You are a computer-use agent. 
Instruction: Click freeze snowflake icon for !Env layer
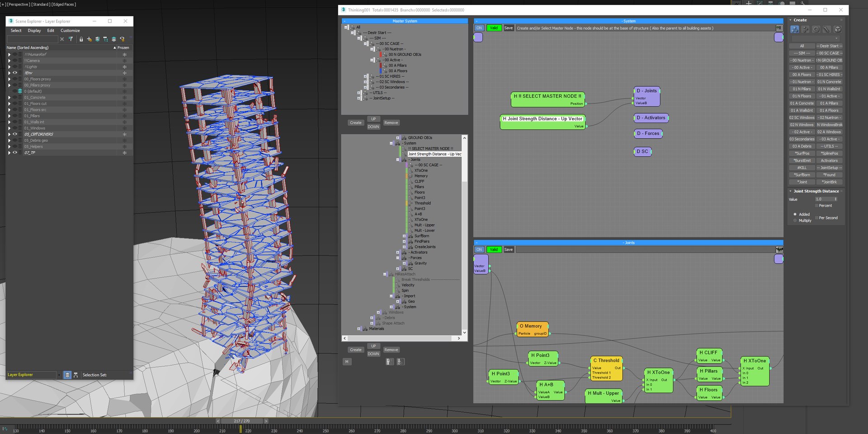[x=124, y=73]
